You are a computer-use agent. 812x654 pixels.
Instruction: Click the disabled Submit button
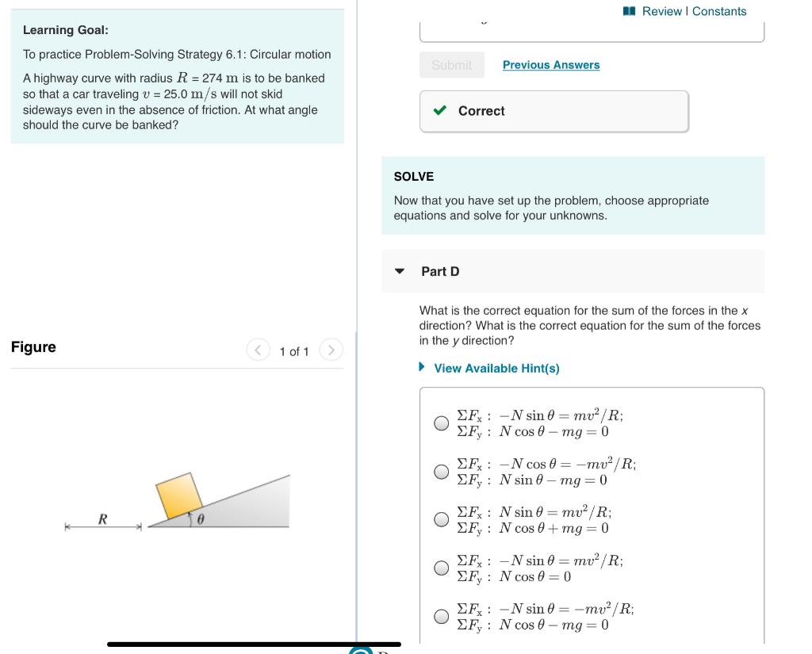tap(452, 64)
